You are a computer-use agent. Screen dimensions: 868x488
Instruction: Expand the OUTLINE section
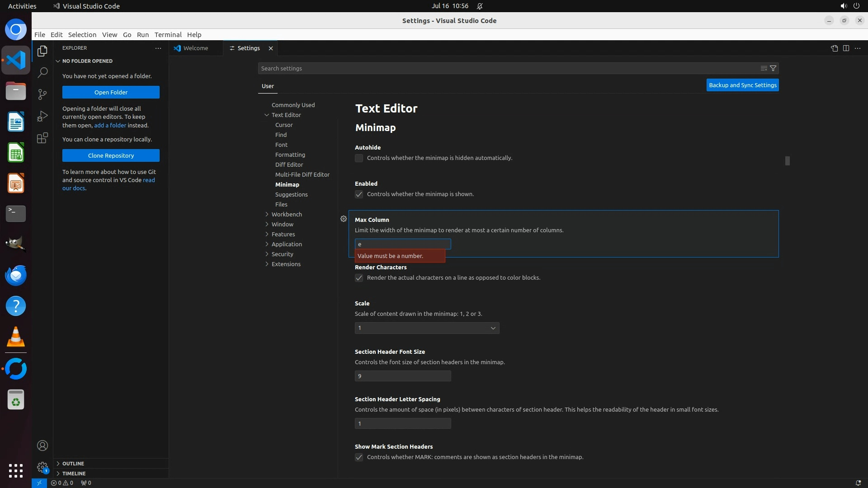[73, 464]
